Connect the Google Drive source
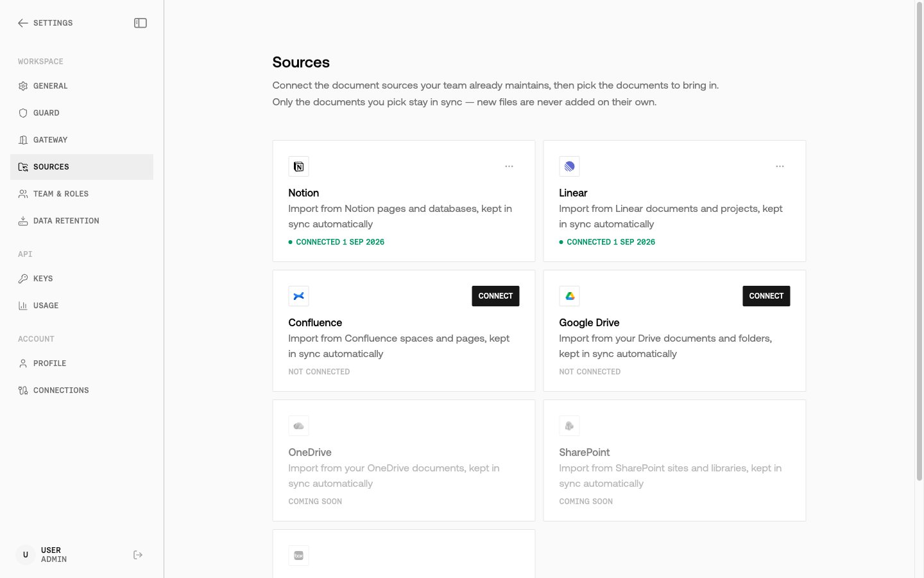This screenshot has width=924, height=578. point(766,296)
